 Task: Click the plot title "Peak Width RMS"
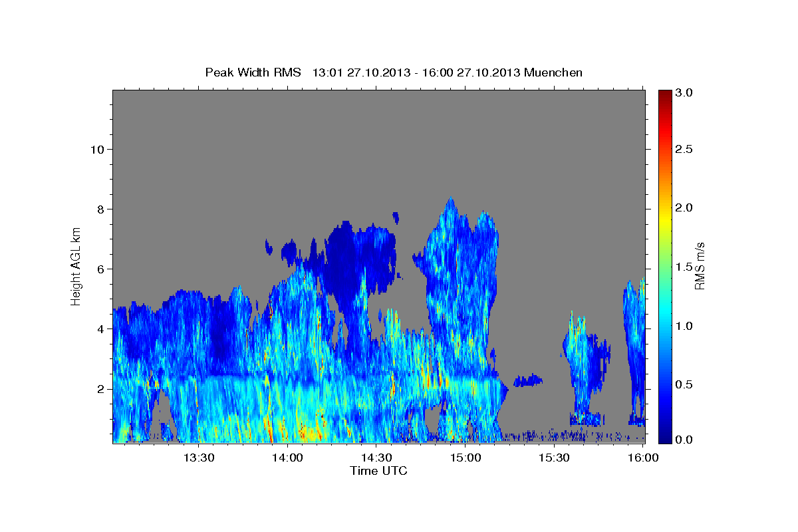coord(253,72)
